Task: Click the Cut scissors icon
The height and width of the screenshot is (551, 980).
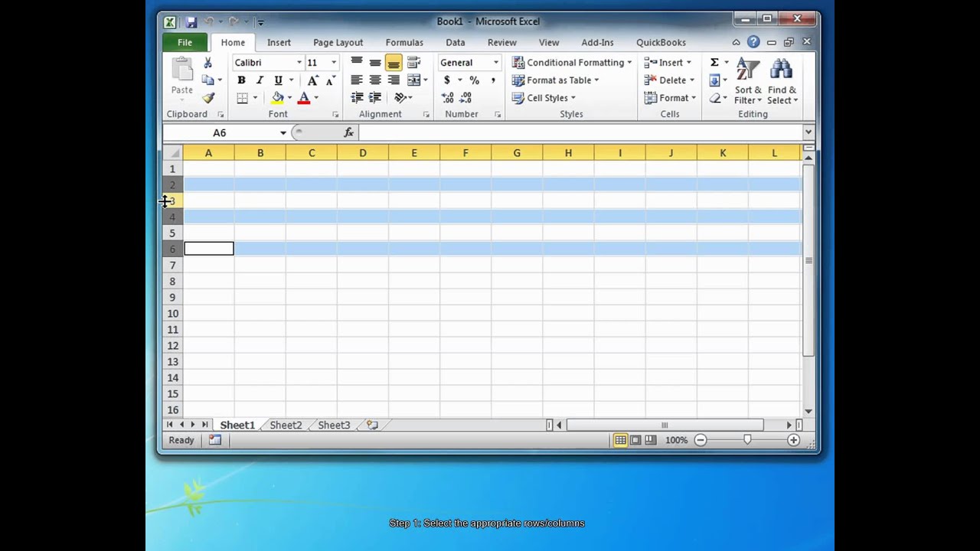Action: pyautogui.click(x=207, y=63)
